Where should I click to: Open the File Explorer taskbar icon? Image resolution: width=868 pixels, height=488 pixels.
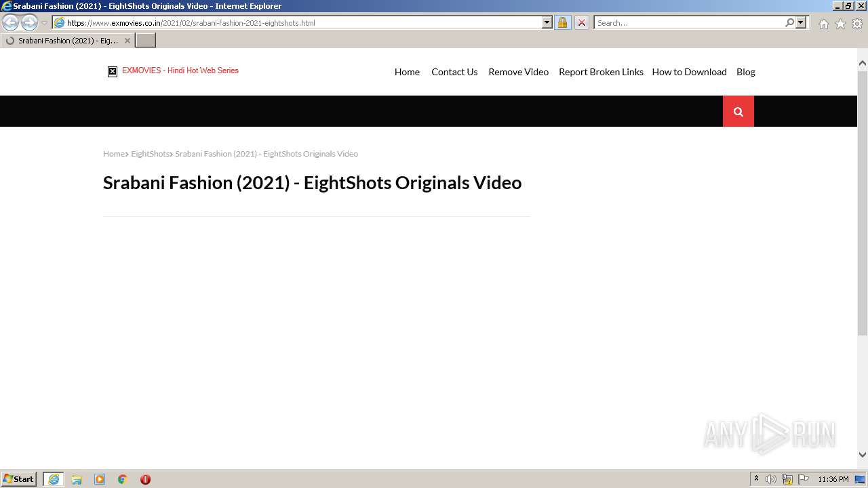pyautogui.click(x=77, y=479)
